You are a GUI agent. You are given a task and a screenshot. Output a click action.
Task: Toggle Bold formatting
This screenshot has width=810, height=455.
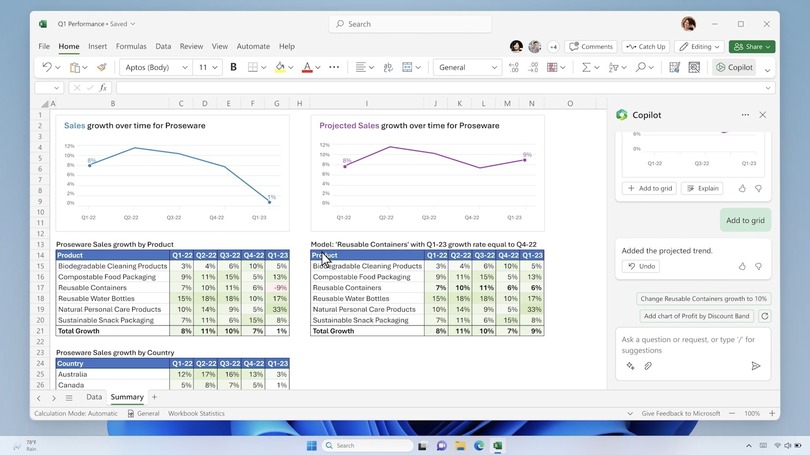tap(233, 67)
